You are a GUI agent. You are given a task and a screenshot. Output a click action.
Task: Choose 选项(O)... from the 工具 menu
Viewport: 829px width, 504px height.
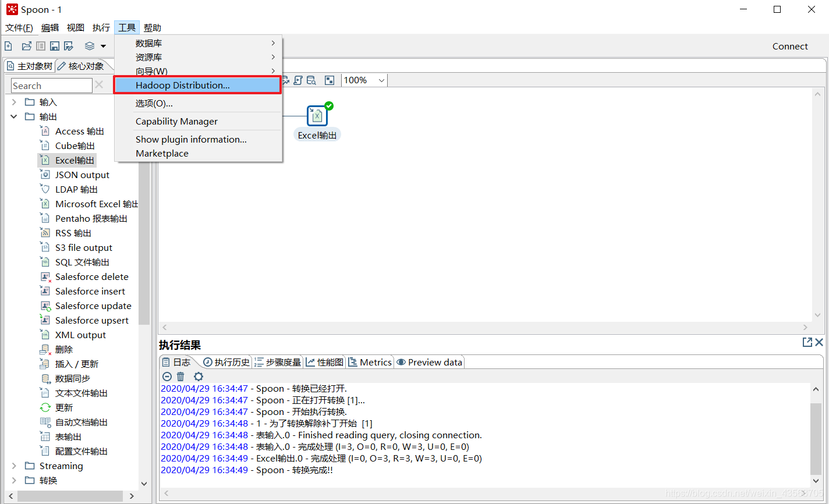[199, 103]
